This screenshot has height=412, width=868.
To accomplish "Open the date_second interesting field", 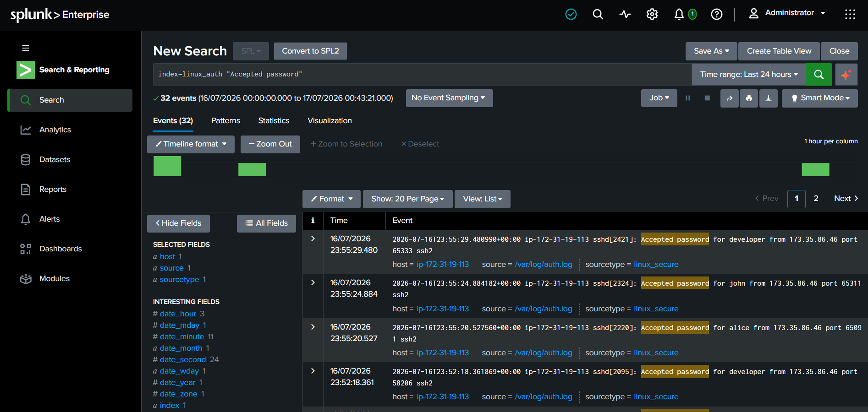I will pos(183,360).
